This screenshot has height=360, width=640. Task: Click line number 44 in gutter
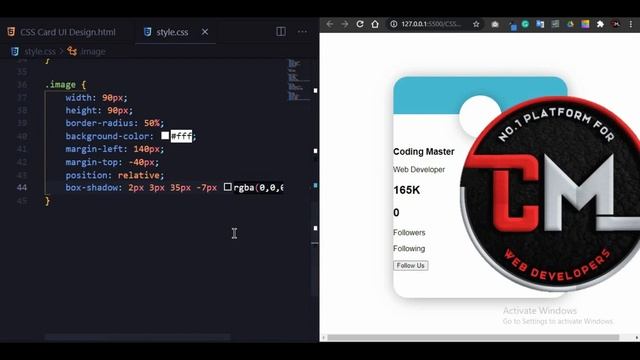[22, 187]
